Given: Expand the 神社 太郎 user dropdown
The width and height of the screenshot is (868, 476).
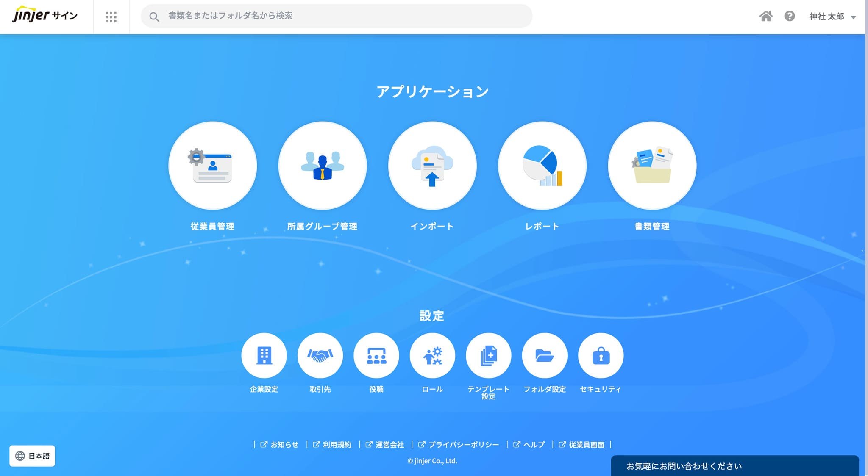Looking at the screenshot, I should tap(832, 17).
